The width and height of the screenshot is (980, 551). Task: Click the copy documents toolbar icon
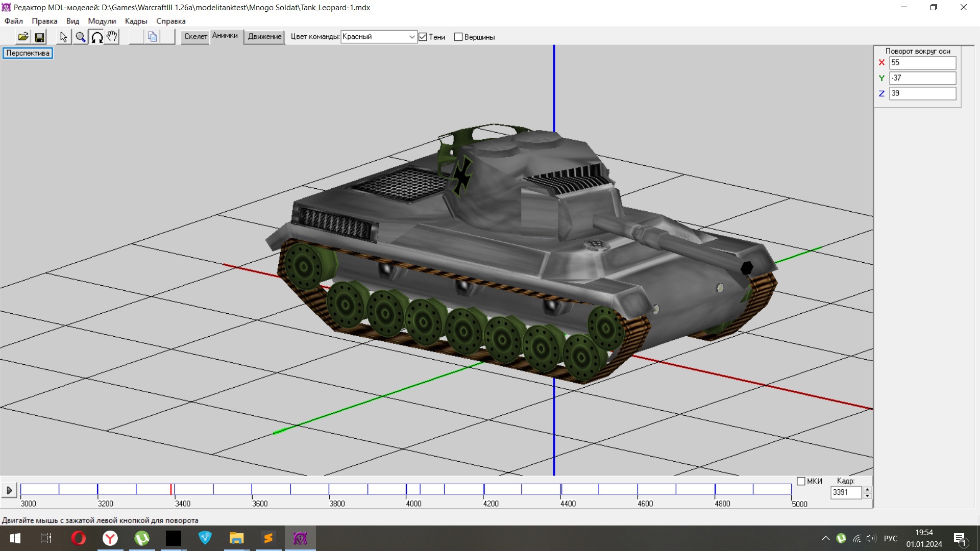tap(152, 37)
